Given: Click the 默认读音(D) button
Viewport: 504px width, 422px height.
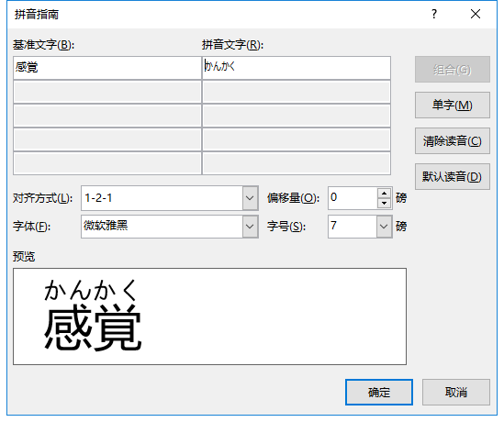Looking at the screenshot, I should coord(453,176).
